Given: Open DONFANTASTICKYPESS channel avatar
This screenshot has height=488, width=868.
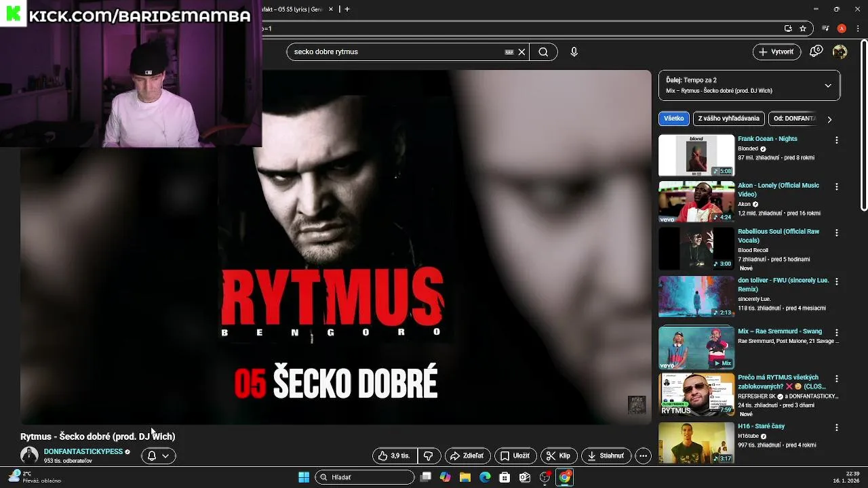Looking at the screenshot, I should tap(29, 455).
